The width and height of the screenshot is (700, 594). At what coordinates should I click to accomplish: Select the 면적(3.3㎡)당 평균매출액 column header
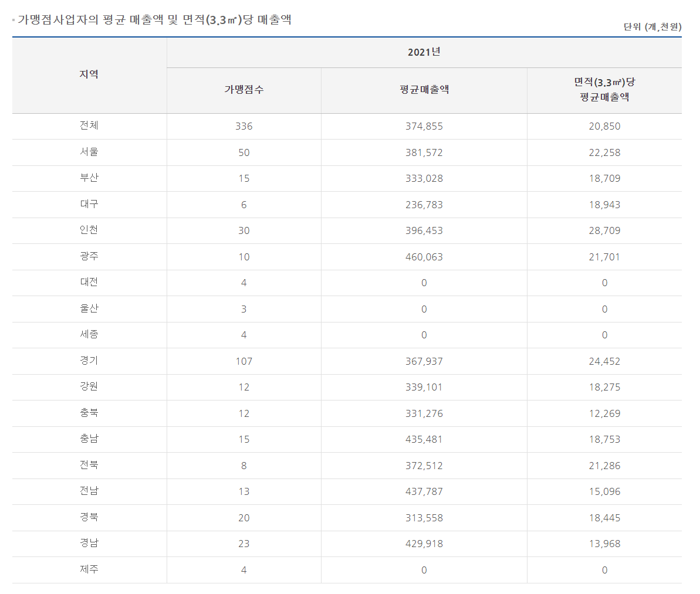[x=604, y=90]
